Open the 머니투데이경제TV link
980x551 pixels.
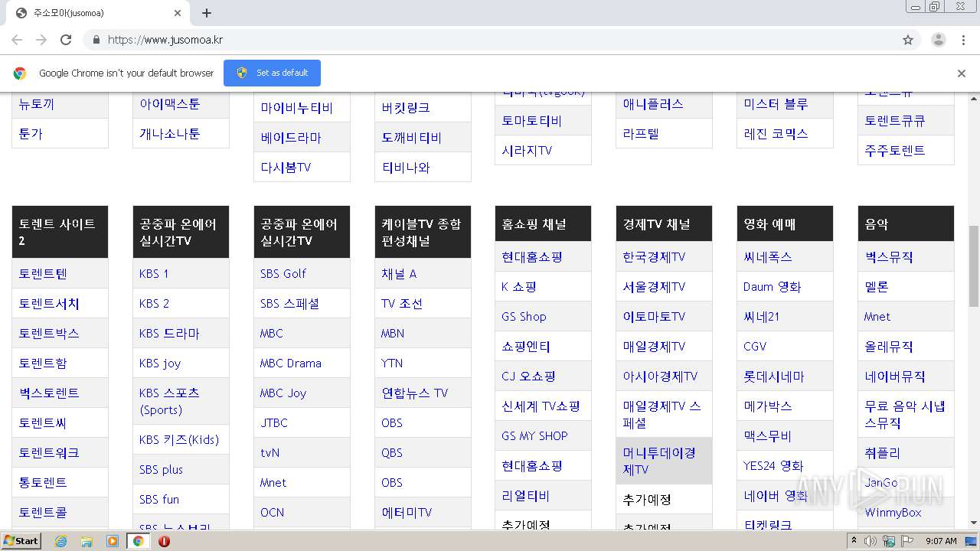click(659, 461)
